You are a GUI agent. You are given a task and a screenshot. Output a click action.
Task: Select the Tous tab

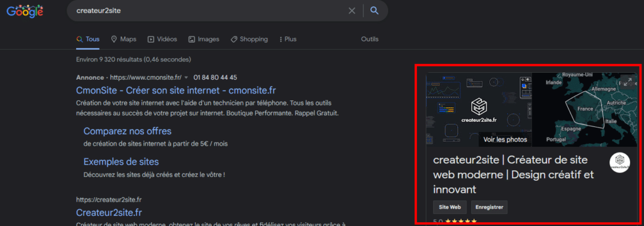click(x=88, y=40)
